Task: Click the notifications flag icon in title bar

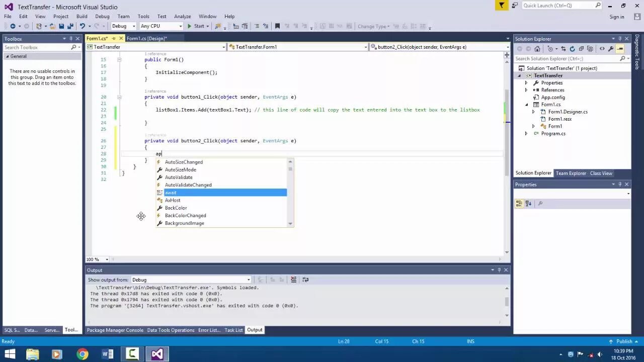Action: [502, 6]
